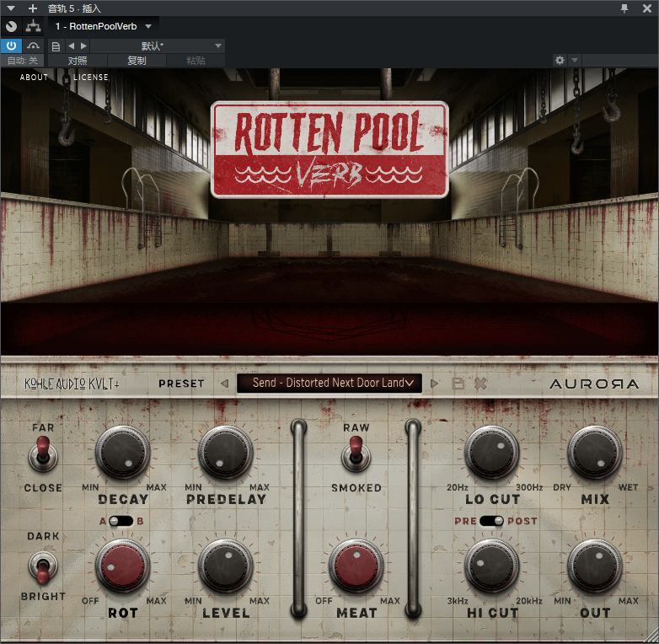Viewport: 659px width, 644px height.
Task: Go to next host preset arrow
Action: (x=83, y=46)
